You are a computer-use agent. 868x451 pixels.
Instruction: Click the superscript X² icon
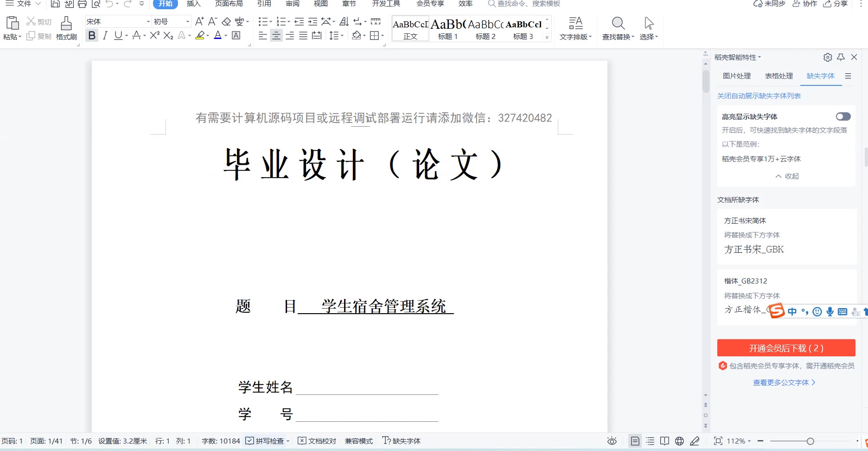click(x=155, y=36)
